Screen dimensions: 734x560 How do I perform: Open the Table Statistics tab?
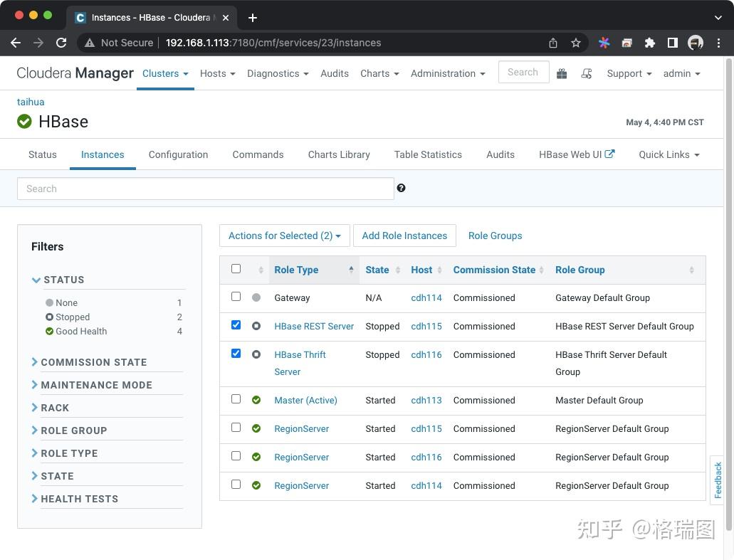(428, 154)
